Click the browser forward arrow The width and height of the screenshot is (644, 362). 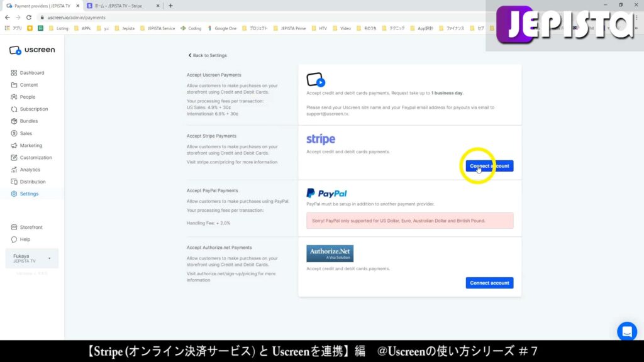(x=18, y=17)
